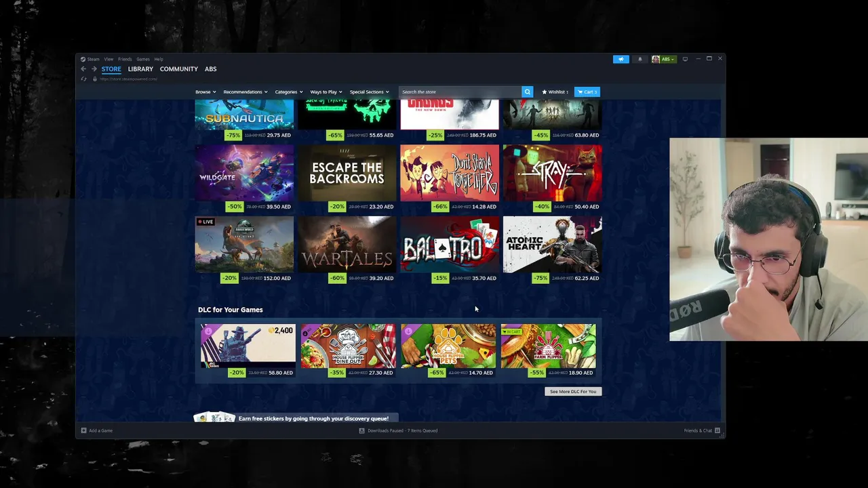The height and width of the screenshot is (488, 868).
Task: Expand the Recommendations menu
Action: click(x=245, y=91)
